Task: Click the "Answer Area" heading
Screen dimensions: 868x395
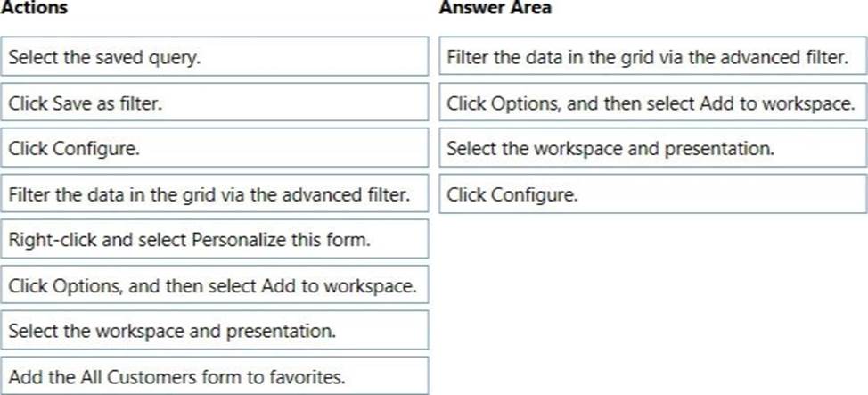Action: click(x=495, y=8)
